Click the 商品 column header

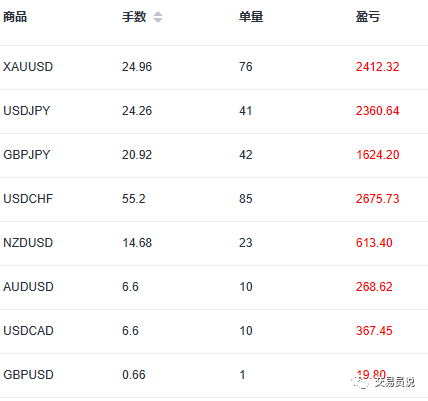[x=15, y=17]
